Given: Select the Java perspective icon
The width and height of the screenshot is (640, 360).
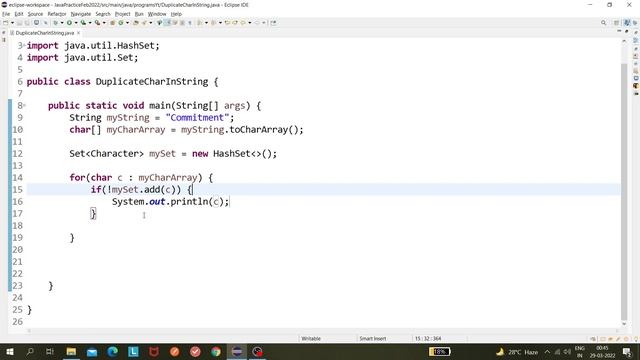Looking at the screenshot, I should coord(627,23).
